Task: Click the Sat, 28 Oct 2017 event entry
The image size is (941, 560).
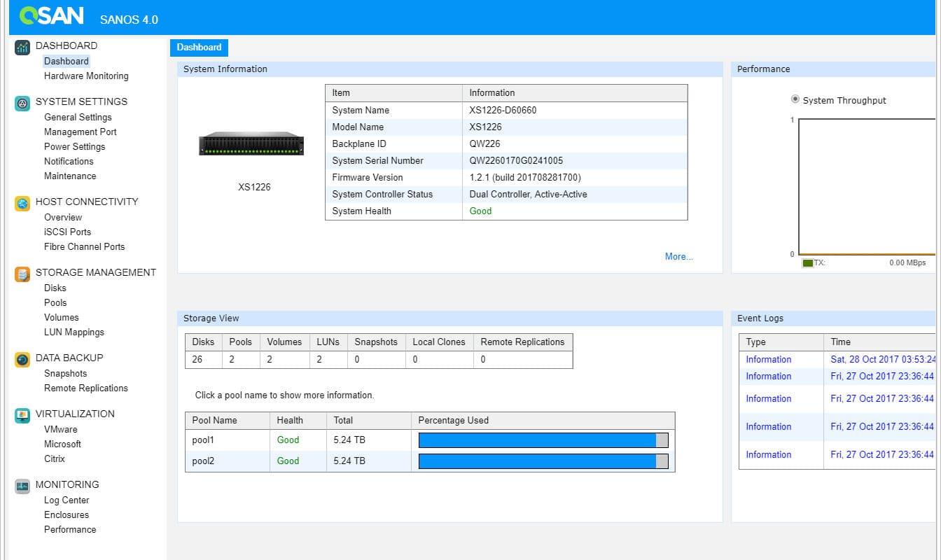Action: tap(884, 359)
